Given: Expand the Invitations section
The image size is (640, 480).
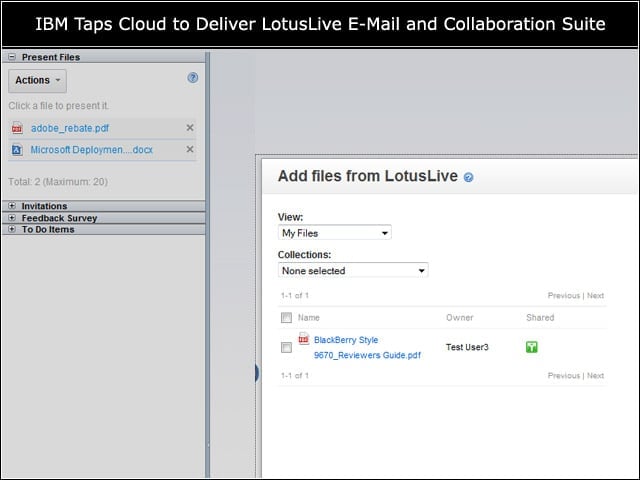Looking at the screenshot, I should tap(12, 206).
